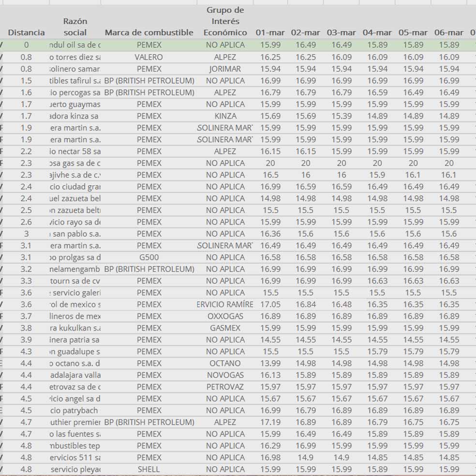Click the 'adora kinza sa' name cell
This screenshot has width=476, height=476.
[75, 116]
